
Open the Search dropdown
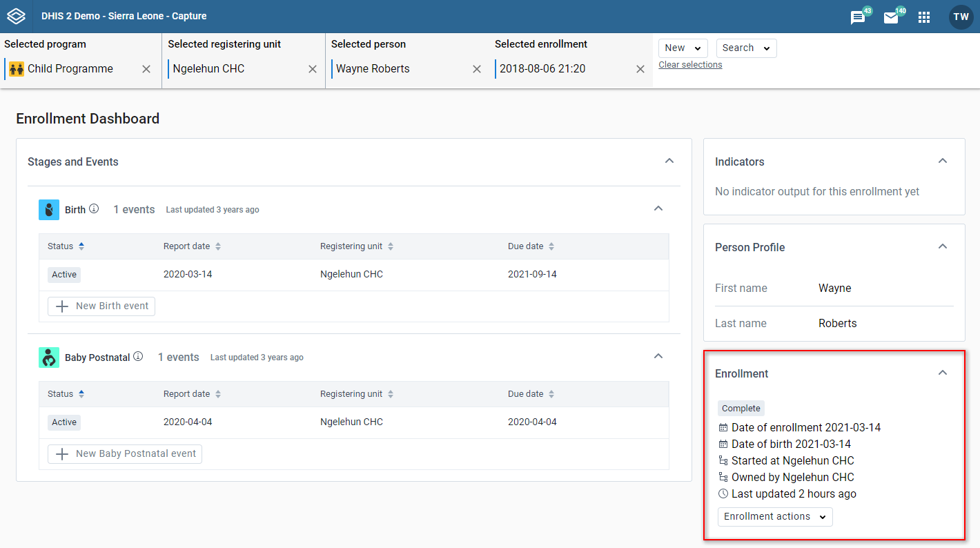(747, 48)
